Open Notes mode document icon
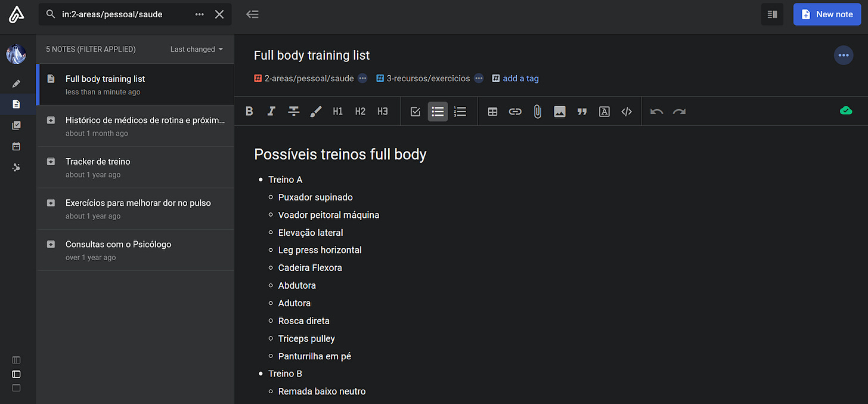This screenshot has height=404, width=868. pyautogui.click(x=16, y=104)
